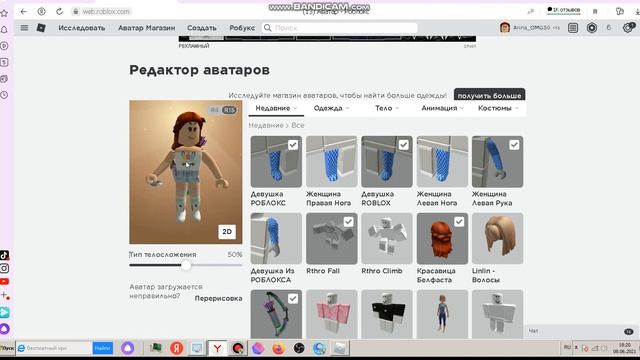Open the TikTok sidebar shortcut

tap(4, 255)
